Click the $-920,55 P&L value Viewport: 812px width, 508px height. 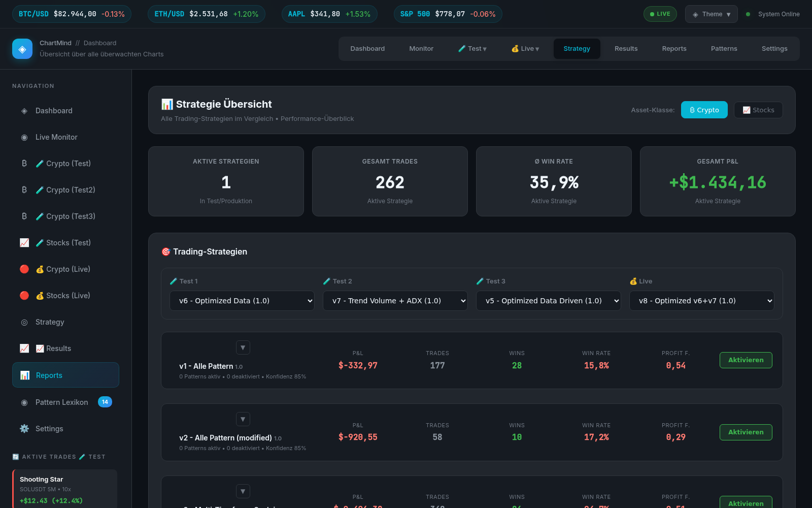click(x=358, y=437)
